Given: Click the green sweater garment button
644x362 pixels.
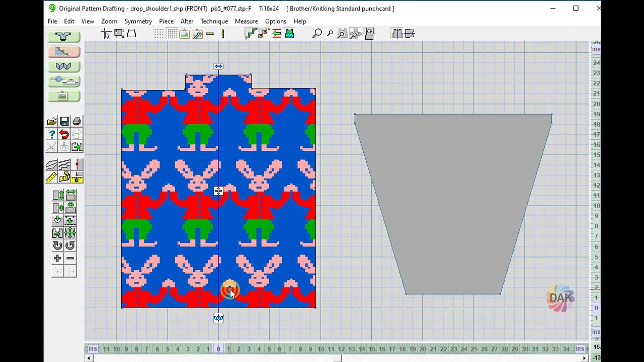Looking at the screenshot, I should tap(64, 37).
